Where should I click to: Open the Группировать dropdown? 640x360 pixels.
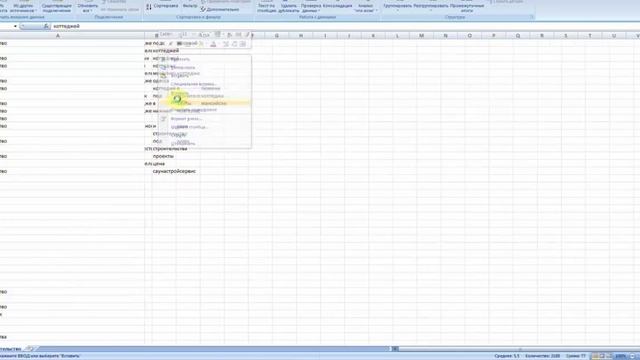pos(398,7)
